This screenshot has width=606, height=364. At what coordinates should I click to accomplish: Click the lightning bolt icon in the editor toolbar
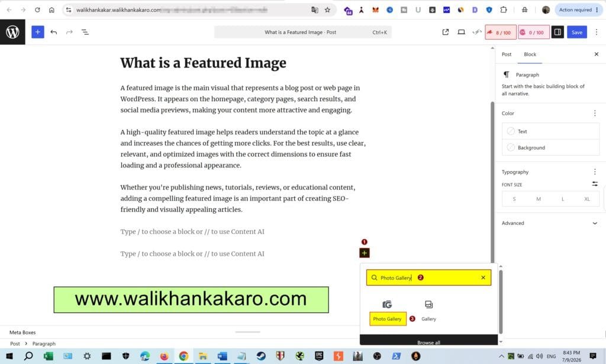click(x=476, y=32)
